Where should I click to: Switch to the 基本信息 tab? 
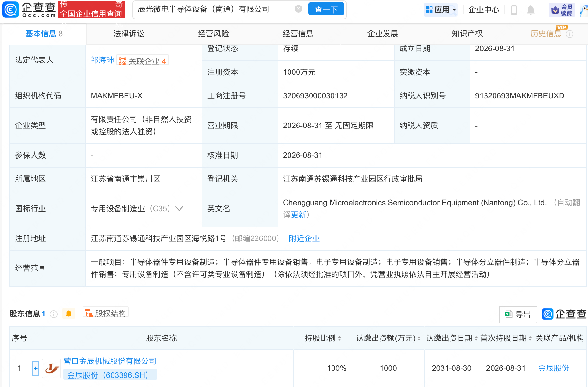pos(44,34)
